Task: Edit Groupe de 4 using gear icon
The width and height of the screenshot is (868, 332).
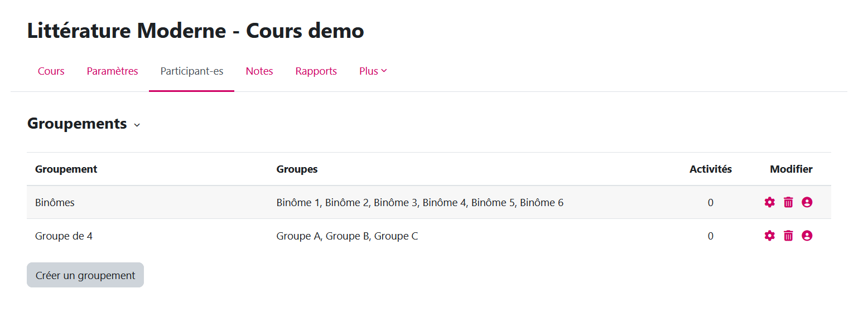Action: (x=770, y=236)
